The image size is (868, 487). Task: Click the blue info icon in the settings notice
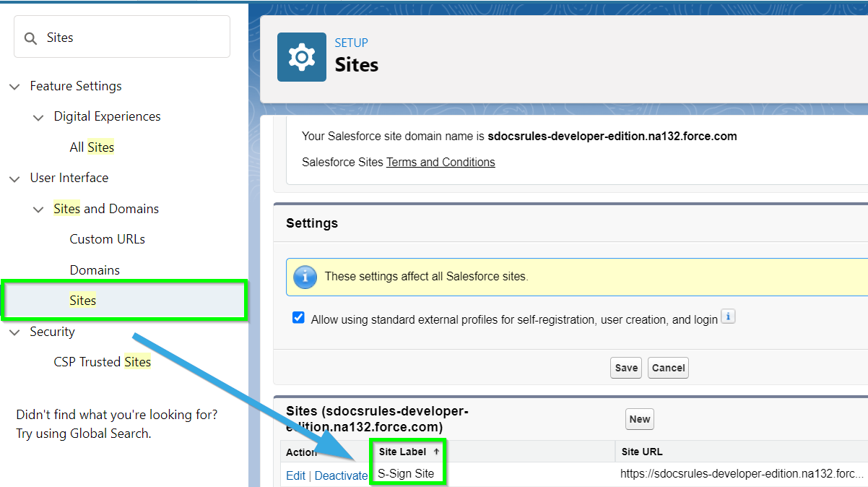coord(305,277)
